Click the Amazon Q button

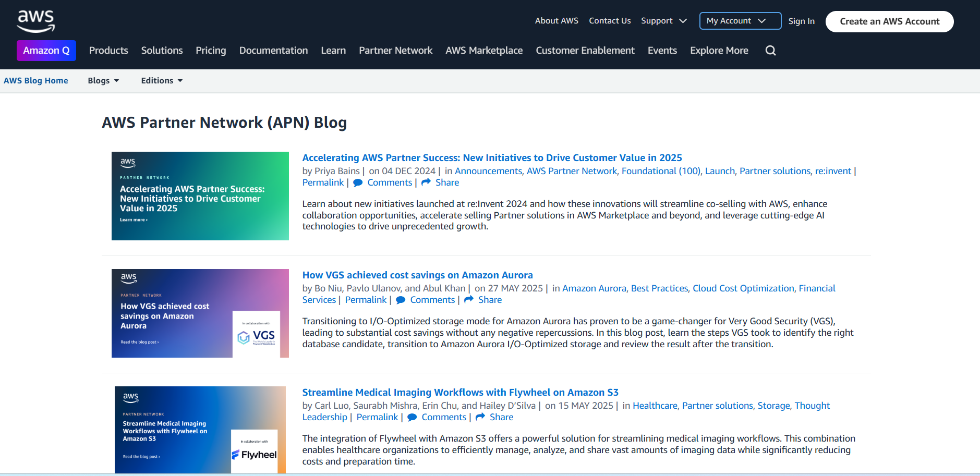pos(46,51)
